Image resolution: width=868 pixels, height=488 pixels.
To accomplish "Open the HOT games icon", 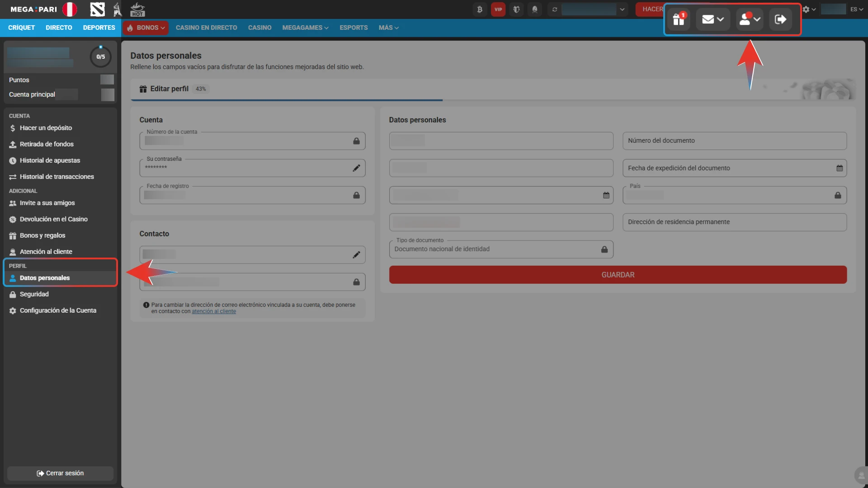I will pyautogui.click(x=137, y=9).
